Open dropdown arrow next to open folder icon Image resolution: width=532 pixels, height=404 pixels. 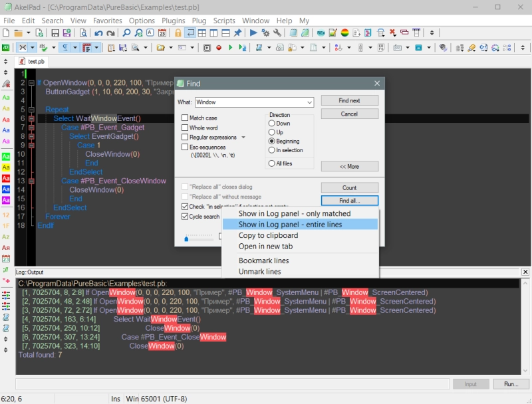click(x=28, y=33)
